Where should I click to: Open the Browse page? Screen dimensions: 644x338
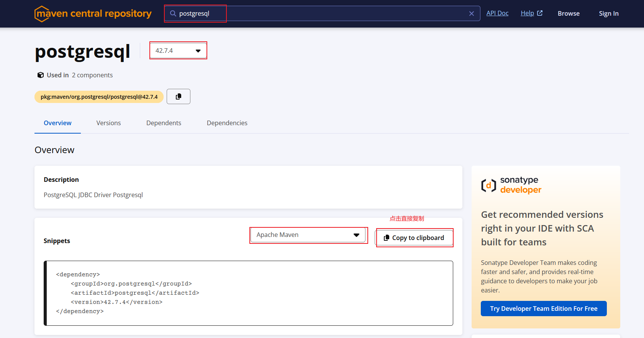(x=569, y=13)
